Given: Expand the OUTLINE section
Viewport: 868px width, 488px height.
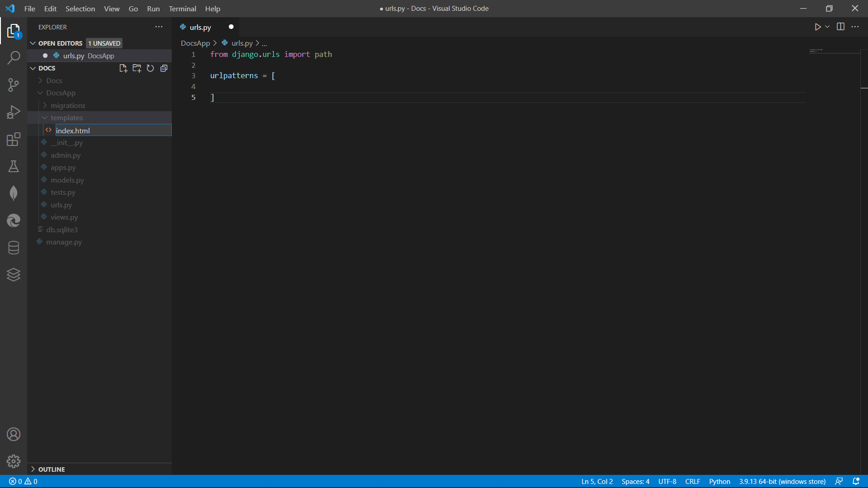Looking at the screenshot, I should tap(51, 469).
